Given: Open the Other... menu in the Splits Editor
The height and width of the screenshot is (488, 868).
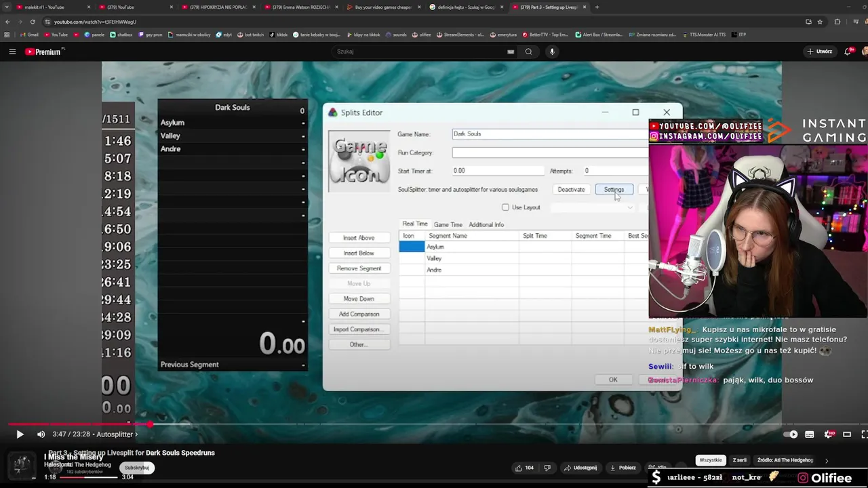Looking at the screenshot, I should (359, 344).
